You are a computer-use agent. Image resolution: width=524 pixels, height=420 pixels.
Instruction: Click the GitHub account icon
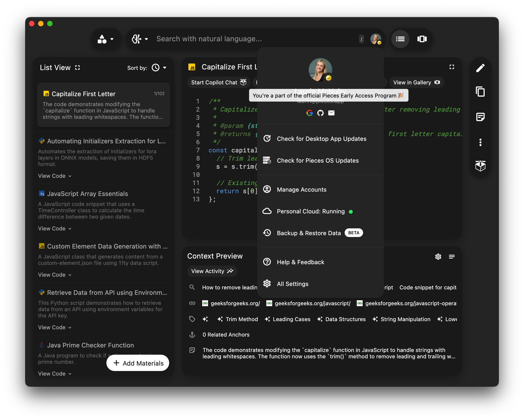coord(320,113)
